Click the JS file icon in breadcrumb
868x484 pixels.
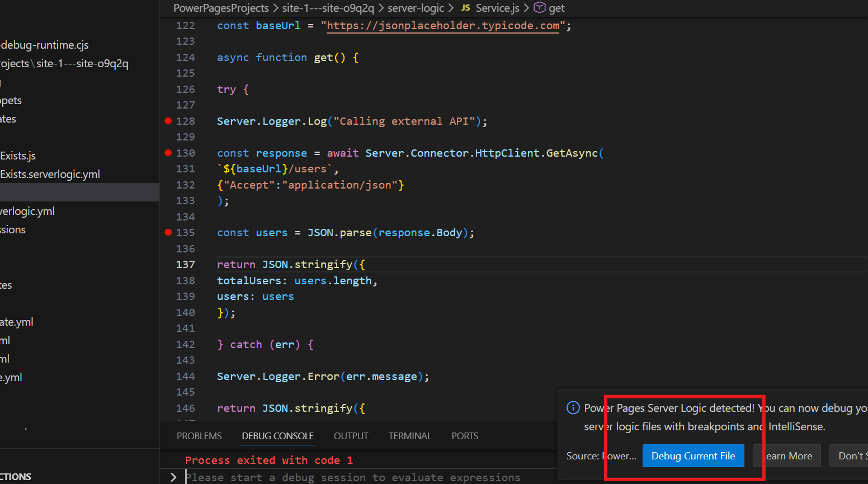465,8
